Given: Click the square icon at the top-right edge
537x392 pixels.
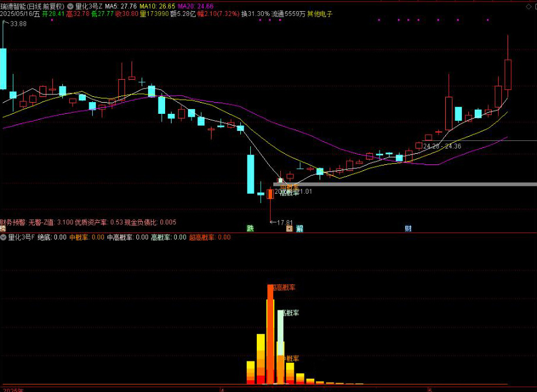Looking at the screenshot, I should (x=535, y=6).
